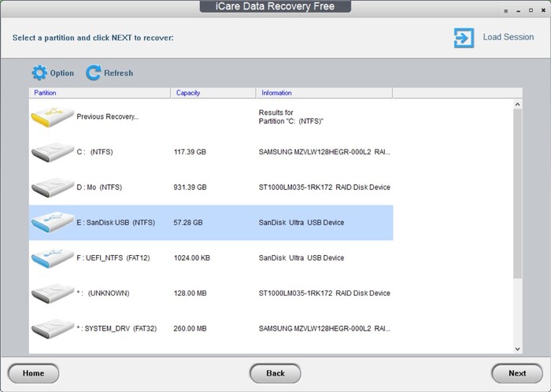This screenshot has width=551, height=392.
Task: Select the F: UEFI_NTFS USB drive icon
Action: coord(53,258)
